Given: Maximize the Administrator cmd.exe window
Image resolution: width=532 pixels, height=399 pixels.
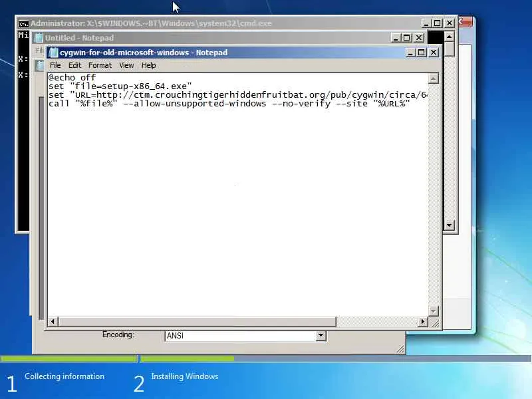Looking at the screenshot, I should click(438, 23).
